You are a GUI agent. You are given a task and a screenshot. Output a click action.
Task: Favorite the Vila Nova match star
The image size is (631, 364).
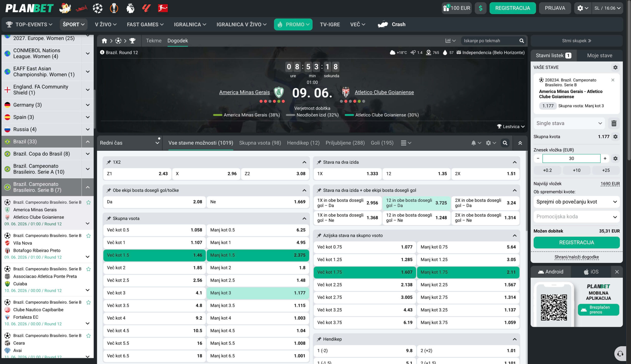tap(88, 236)
